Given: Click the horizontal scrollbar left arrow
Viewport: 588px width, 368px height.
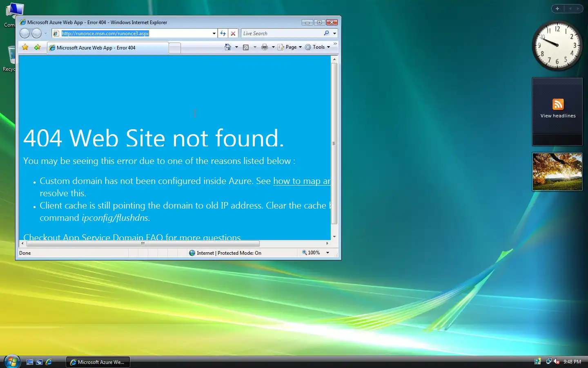Looking at the screenshot, I should point(22,243).
